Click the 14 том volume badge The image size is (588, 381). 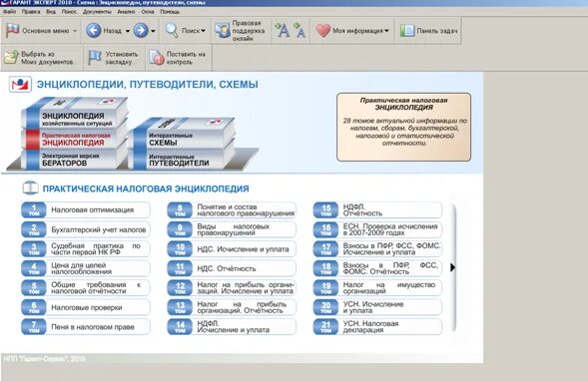click(180, 327)
